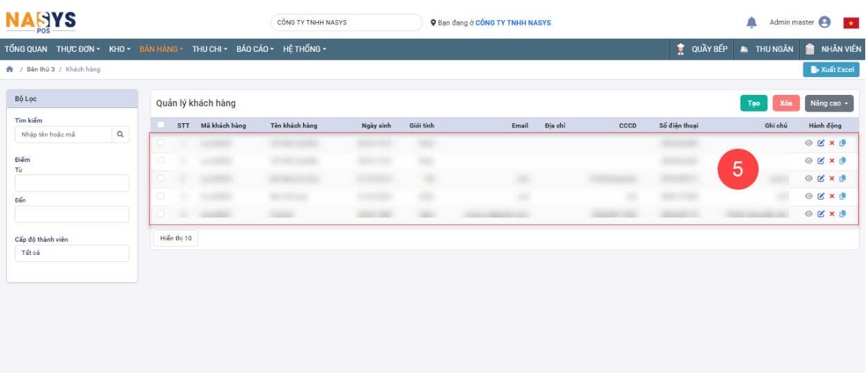Image resolution: width=868 pixels, height=374 pixels.
Task: Expand the Nâng cao dropdown
Action: coord(829,103)
